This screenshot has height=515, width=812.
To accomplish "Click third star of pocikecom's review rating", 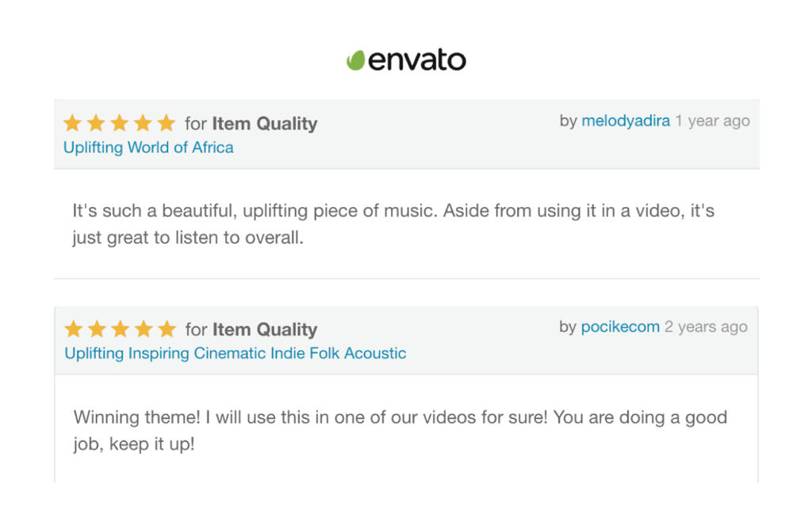I will pos(120,329).
